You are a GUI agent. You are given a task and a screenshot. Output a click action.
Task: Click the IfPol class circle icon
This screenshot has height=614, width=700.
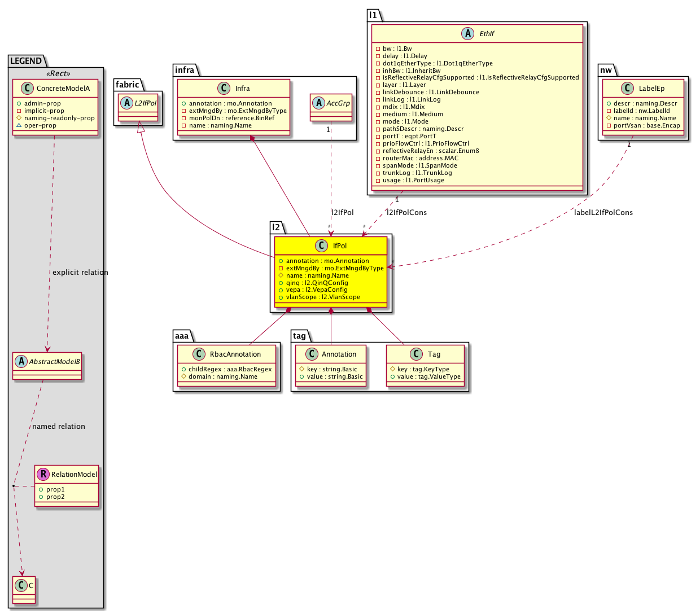(321, 246)
